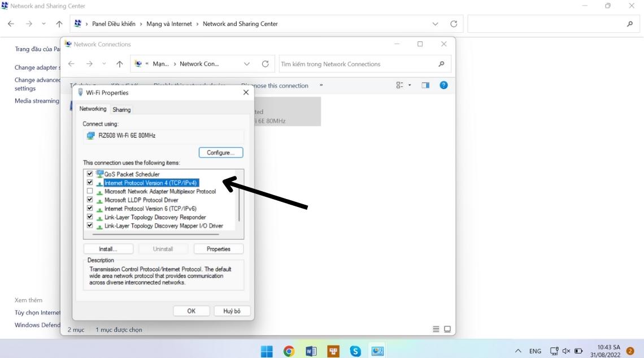Click Mạng và Internet breadcrumb

click(169, 24)
